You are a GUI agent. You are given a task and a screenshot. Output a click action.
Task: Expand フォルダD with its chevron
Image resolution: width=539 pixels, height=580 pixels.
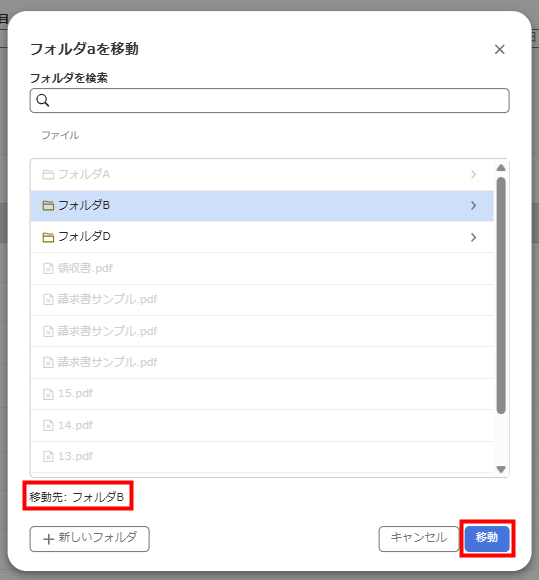[x=474, y=237]
